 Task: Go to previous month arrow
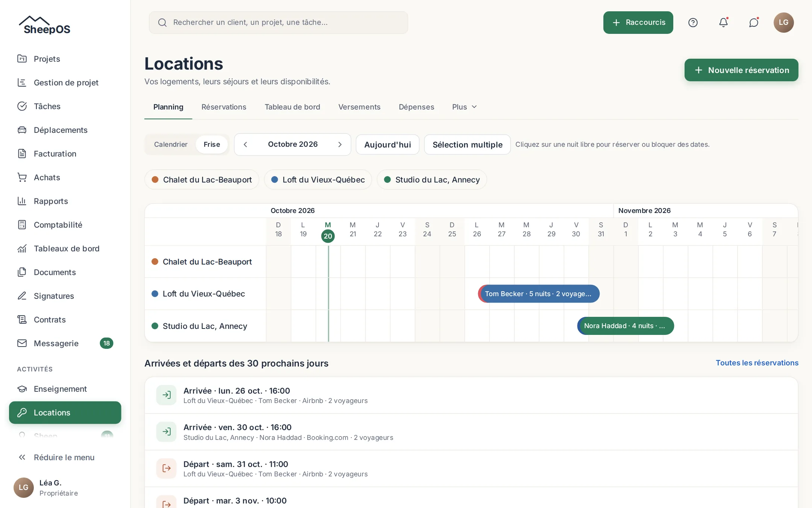tap(245, 144)
